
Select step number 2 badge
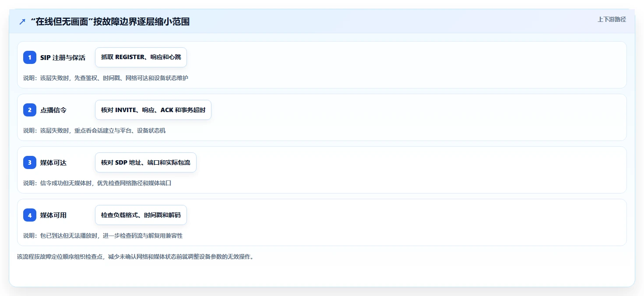(30, 110)
